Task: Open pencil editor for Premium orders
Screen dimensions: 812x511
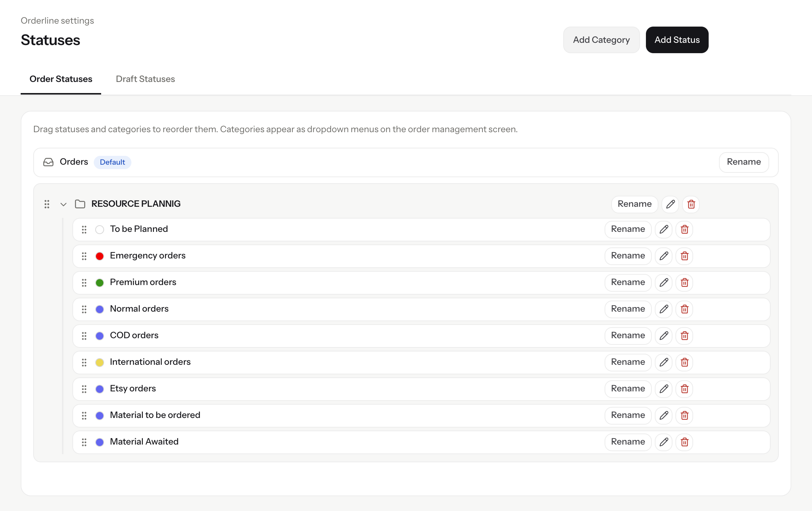Action: [664, 282]
